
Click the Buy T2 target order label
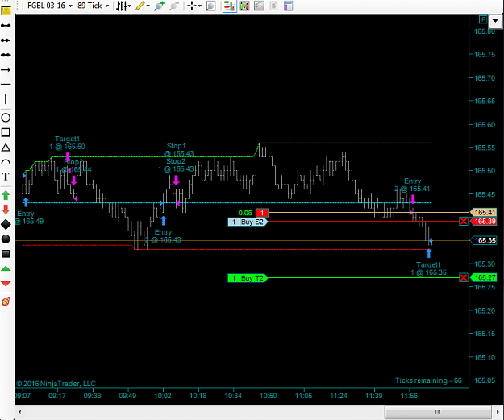tap(248, 278)
